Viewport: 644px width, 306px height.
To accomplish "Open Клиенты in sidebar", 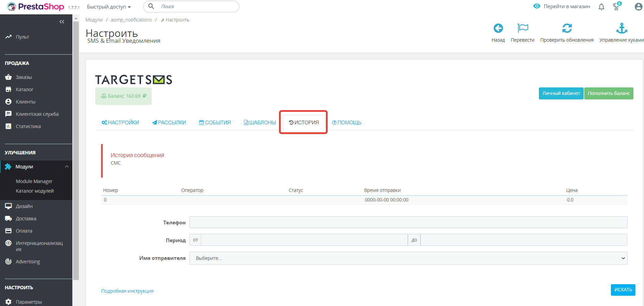I will click(x=26, y=102).
